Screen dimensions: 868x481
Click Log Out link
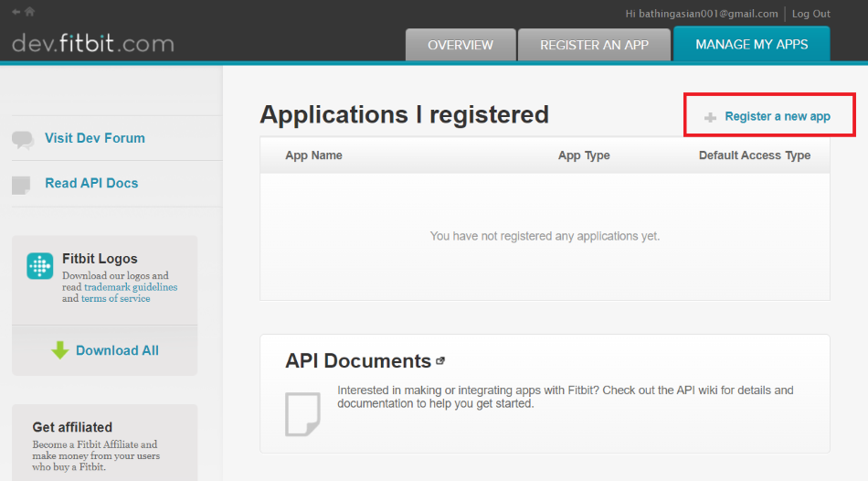coord(811,14)
